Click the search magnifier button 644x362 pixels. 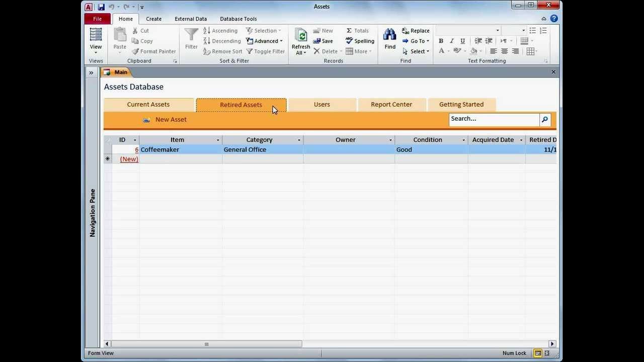pos(545,120)
